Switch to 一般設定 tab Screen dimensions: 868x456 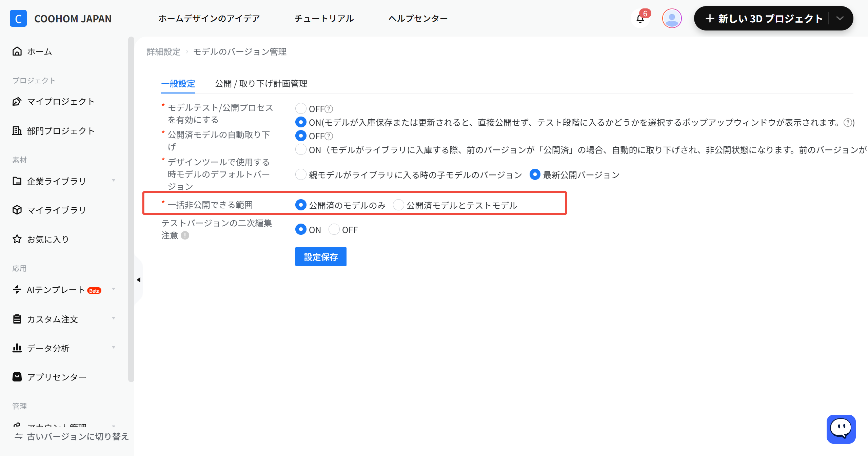178,84
